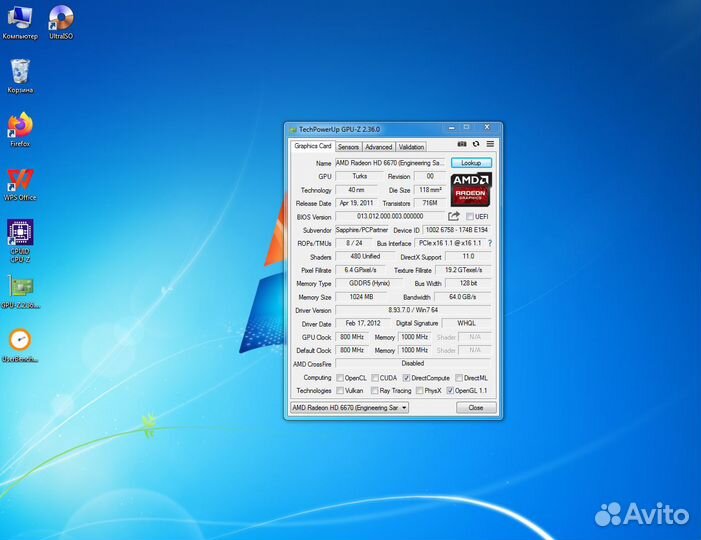Select the Корзина recycle bin icon
The width and height of the screenshot is (701, 540).
click(x=20, y=76)
